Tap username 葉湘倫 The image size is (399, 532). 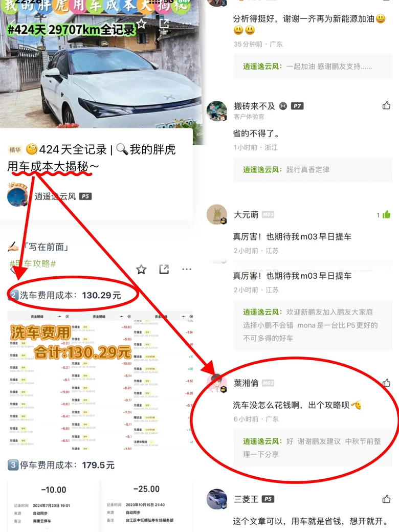tap(246, 383)
